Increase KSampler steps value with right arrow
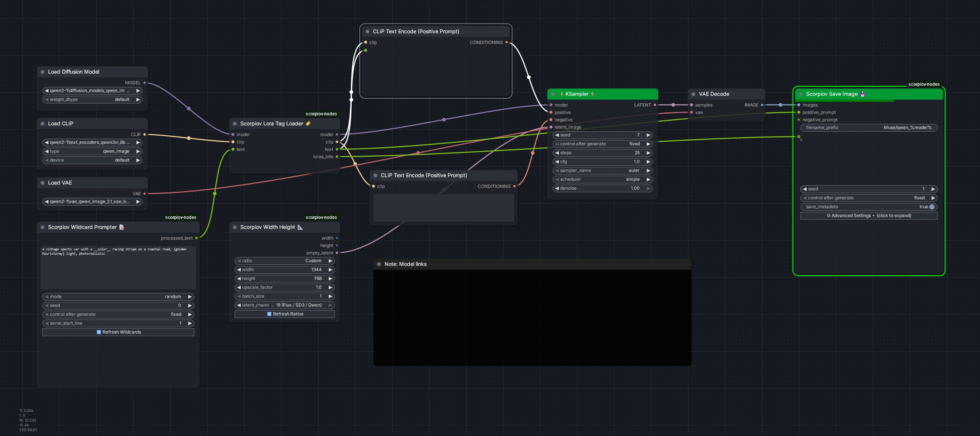The height and width of the screenshot is (436, 980). point(648,153)
